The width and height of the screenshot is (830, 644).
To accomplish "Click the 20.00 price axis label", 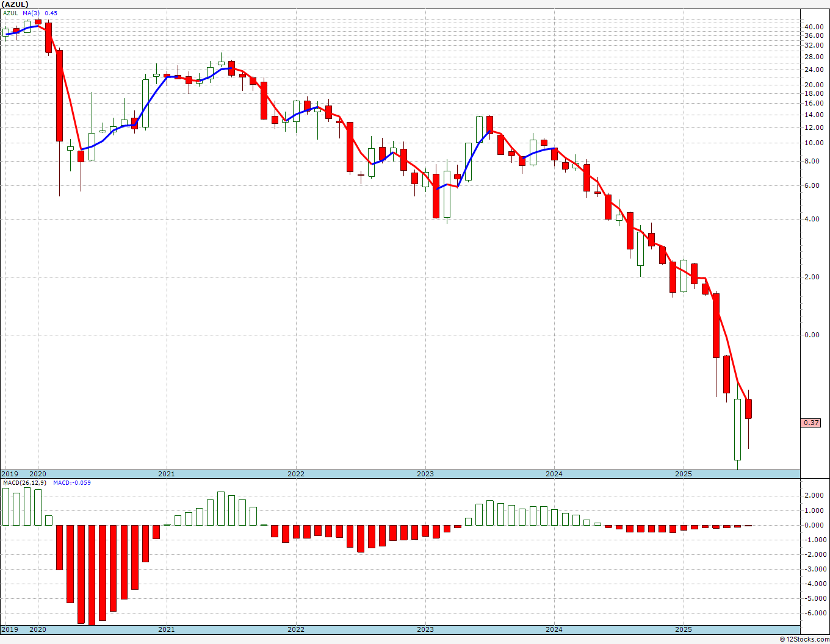I will click(814, 85).
